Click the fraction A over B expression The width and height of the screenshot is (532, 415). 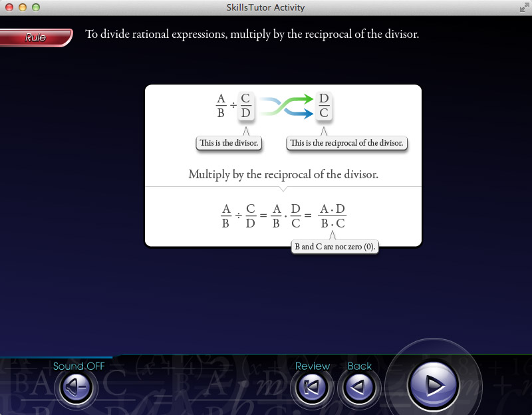219,105
